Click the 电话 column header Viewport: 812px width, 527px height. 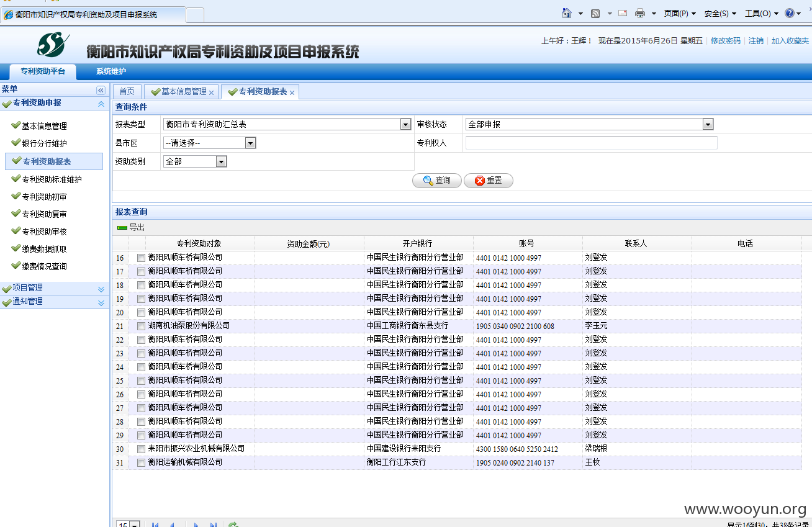click(746, 243)
